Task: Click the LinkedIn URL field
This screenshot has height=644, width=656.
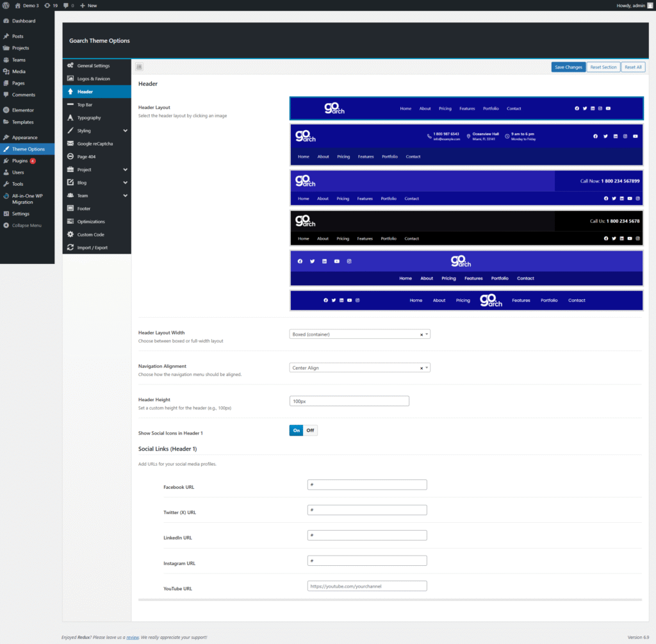Action: pos(367,535)
